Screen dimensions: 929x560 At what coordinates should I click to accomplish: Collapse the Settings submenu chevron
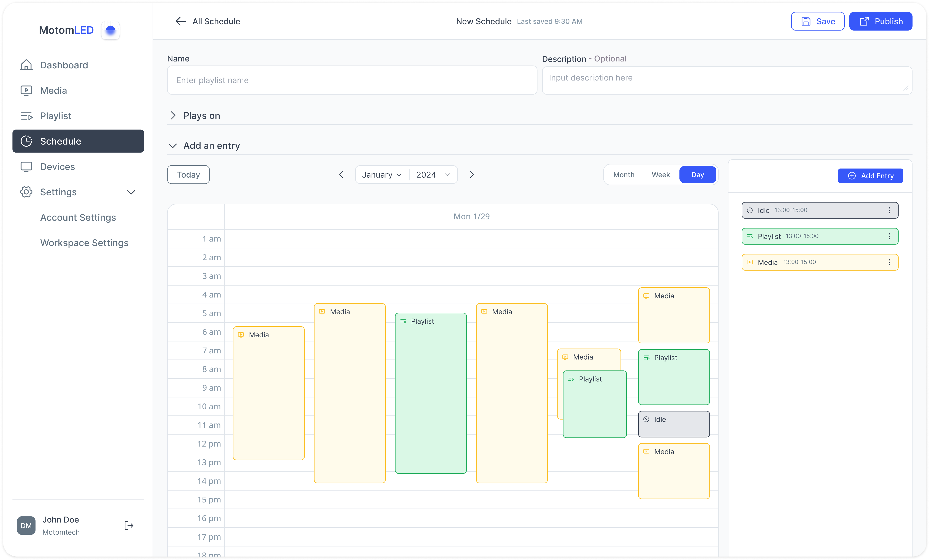coord(131,192)
